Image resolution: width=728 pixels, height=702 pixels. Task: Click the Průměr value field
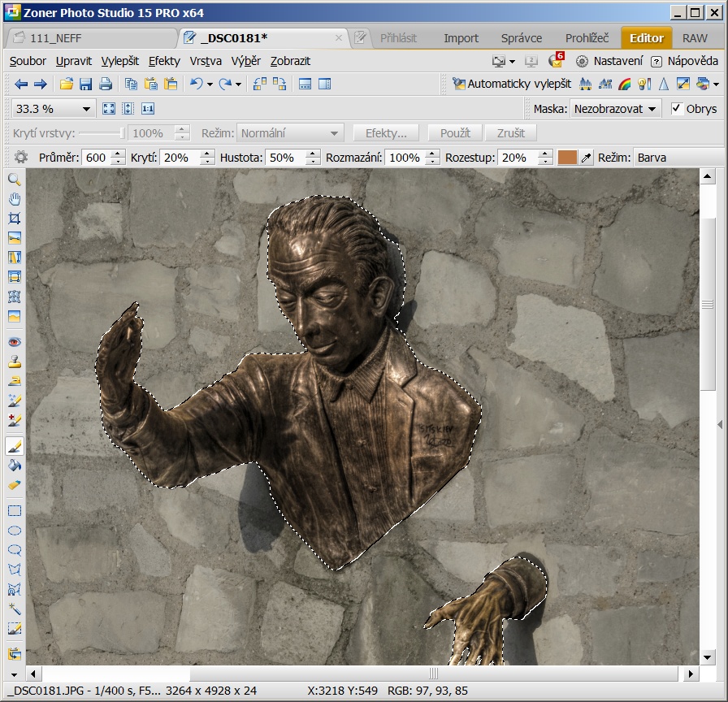click(95, 158)
